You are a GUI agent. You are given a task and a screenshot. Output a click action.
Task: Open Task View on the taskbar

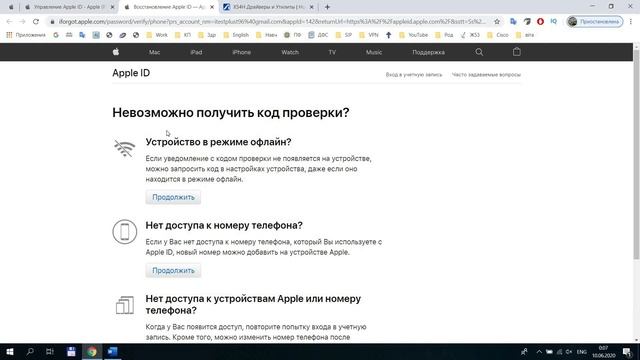click(x=50, y=351)
